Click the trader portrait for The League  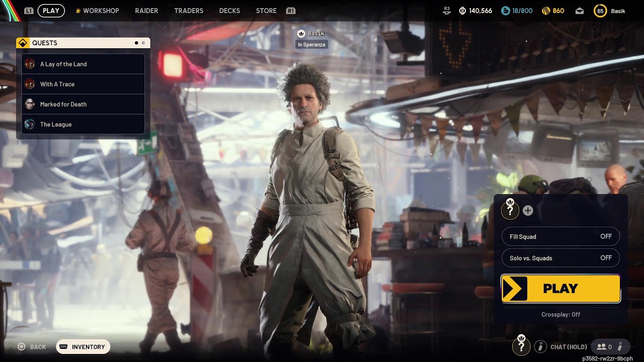30,124
